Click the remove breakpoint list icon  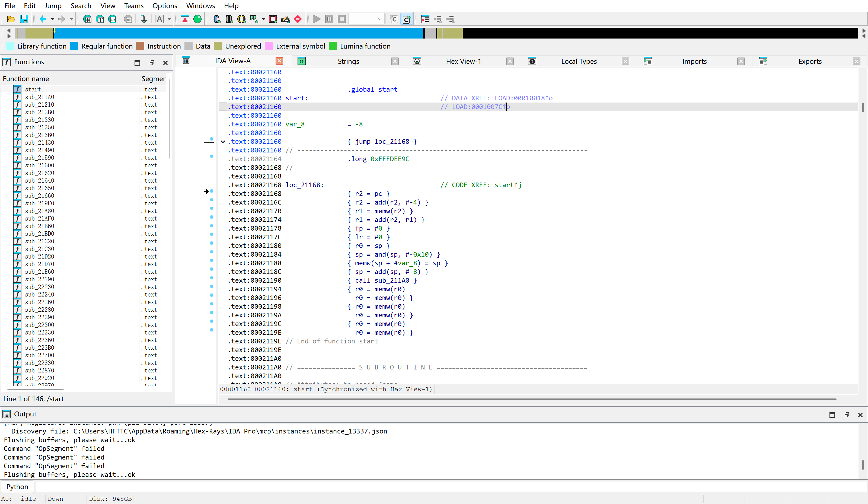(x=450, y=19)
